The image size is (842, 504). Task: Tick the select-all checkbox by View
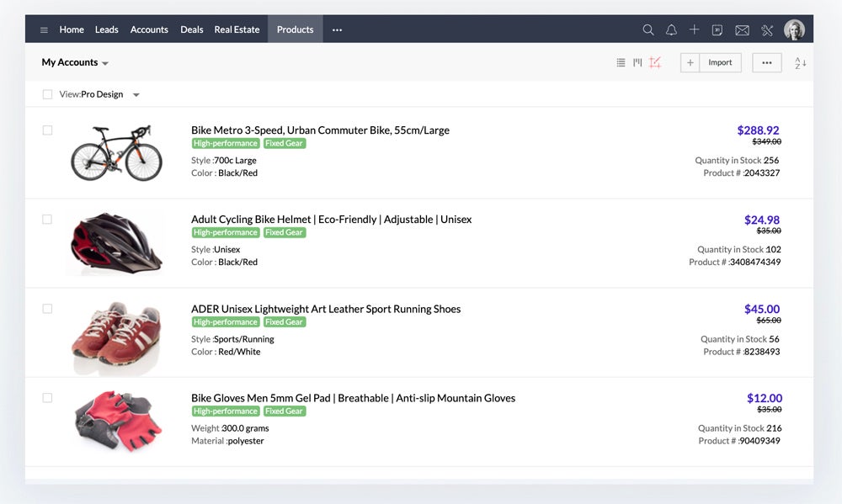(47, 94)
